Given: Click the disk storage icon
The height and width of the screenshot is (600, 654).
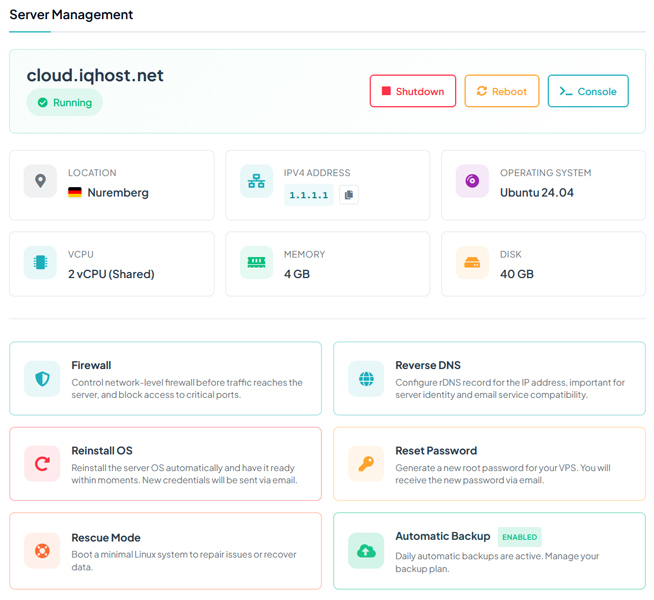Looking at the screenshot, I should (472, 263).
